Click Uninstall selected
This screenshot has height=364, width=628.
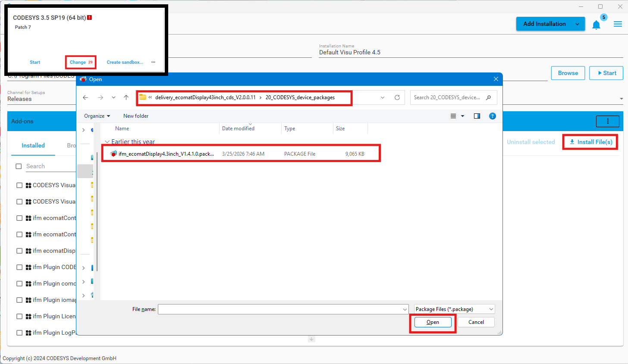coord(531,142)
